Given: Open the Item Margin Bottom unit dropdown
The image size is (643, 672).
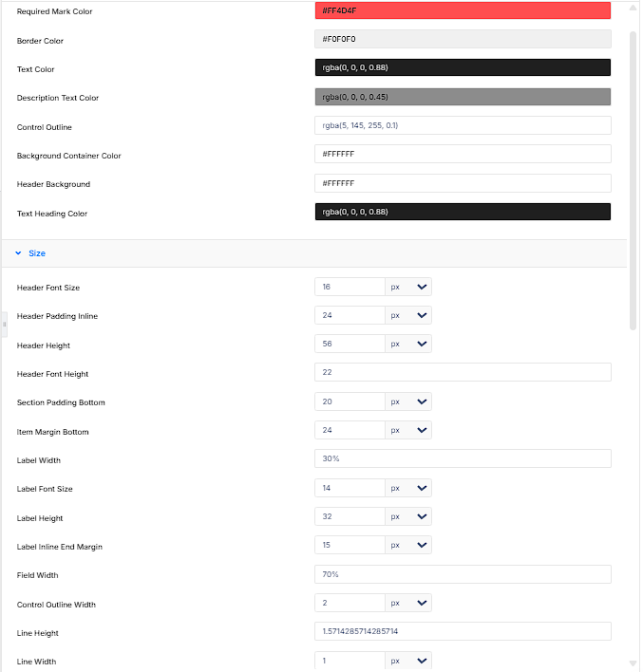Looking at the screenshot, I should (408, 430).
